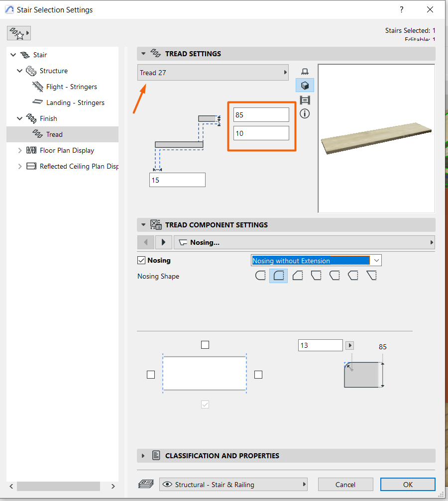Click the 3D tread preview image
The height and width of the screenshot is (501, 448).
pyautogui.click(x=376, y=138)
